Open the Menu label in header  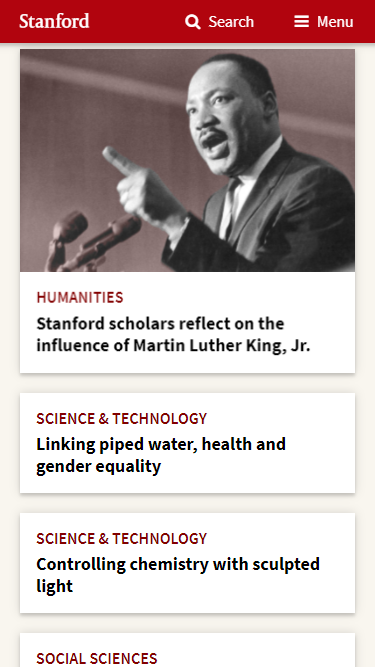pos(335,22)
